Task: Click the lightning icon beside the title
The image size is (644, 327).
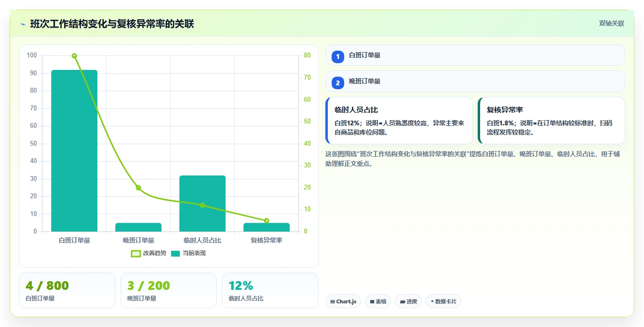Action: pos(23,24)
